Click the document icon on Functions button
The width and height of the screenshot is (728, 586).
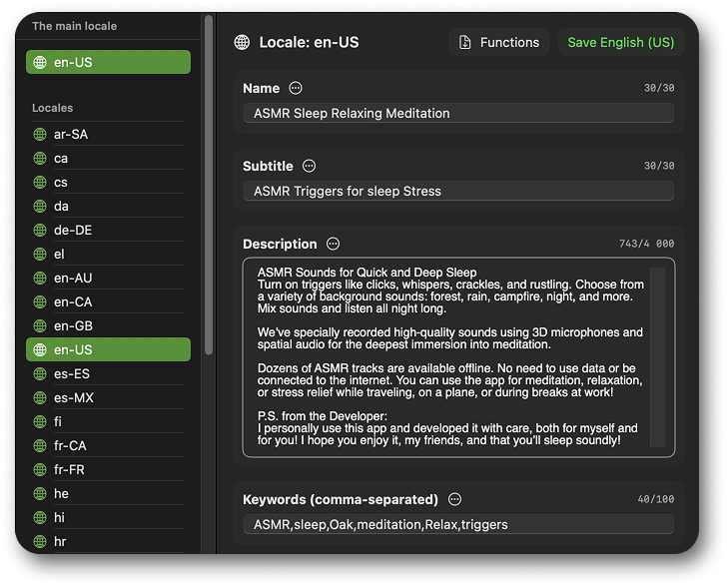[x=464, y=42]
